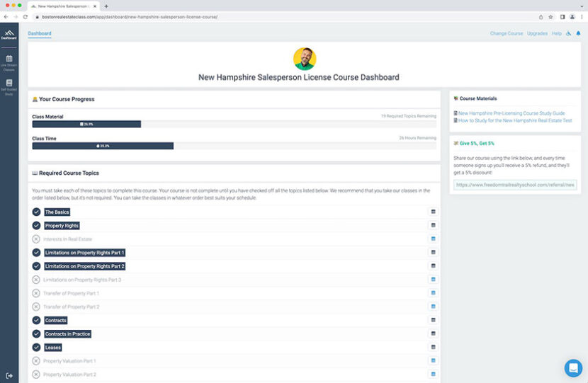Screen dimensions: 588x383
Task: Open accessibility options wheelchair icon
Action: [569, 33]
